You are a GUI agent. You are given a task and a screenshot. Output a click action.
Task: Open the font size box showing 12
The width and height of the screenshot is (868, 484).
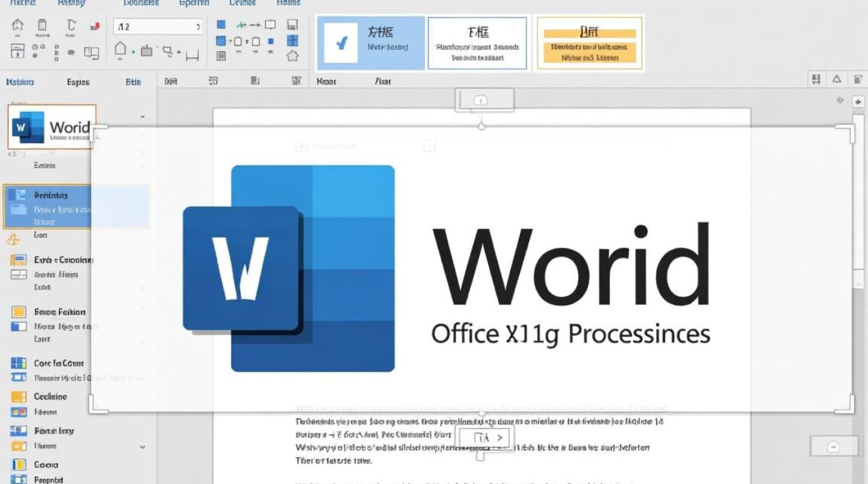coord(158,26)
